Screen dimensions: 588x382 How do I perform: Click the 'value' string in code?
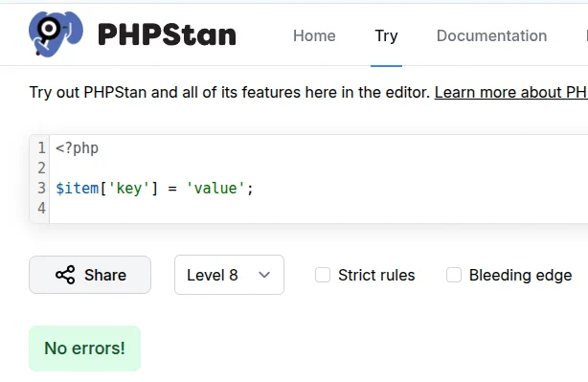215,189
